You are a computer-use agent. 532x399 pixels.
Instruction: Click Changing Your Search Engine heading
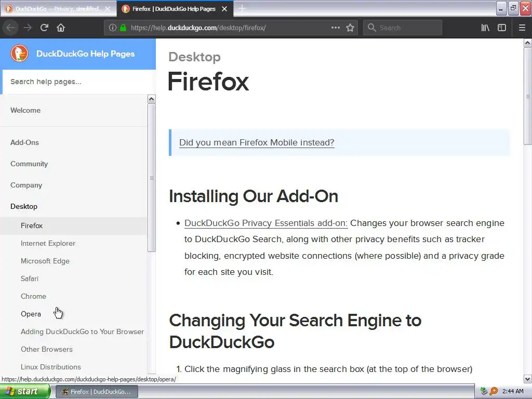pos(295,331)
